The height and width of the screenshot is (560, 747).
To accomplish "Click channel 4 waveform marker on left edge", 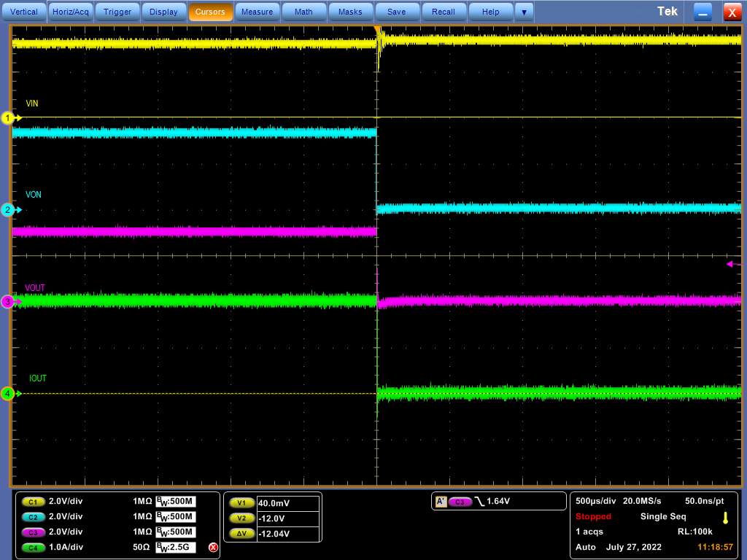I will pyautogui.click(x=6, y=392).
